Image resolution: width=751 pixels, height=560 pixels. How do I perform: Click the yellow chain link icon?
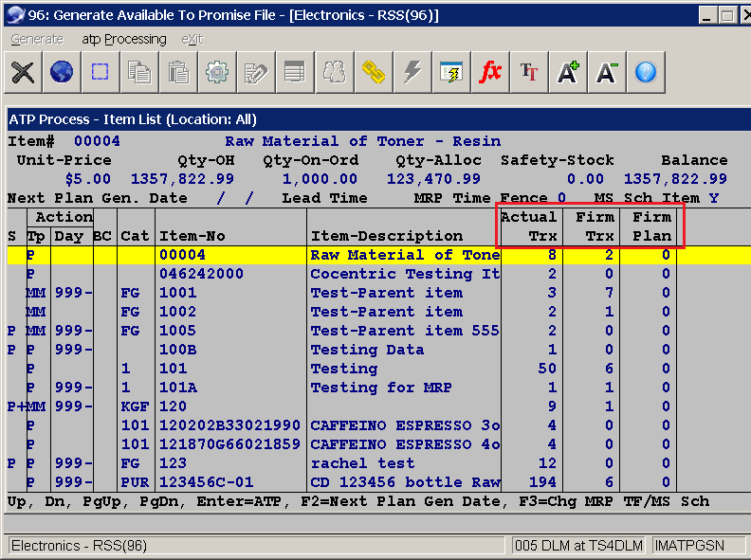(x=373, y=73)
